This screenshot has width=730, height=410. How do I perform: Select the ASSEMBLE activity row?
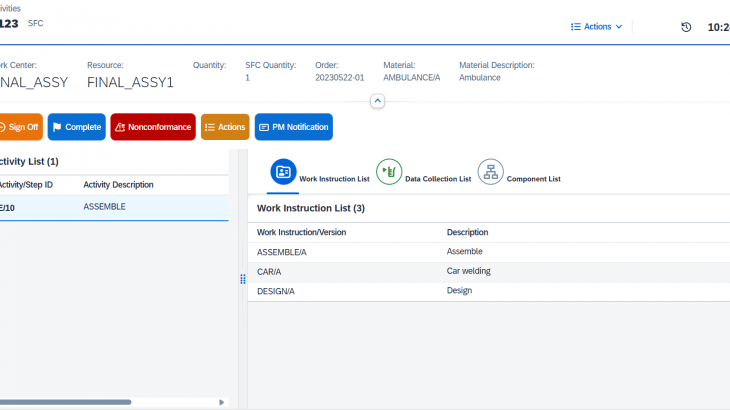tap(114, 207)
